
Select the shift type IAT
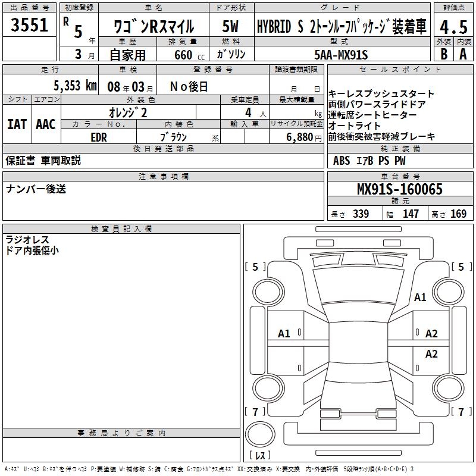17,124
